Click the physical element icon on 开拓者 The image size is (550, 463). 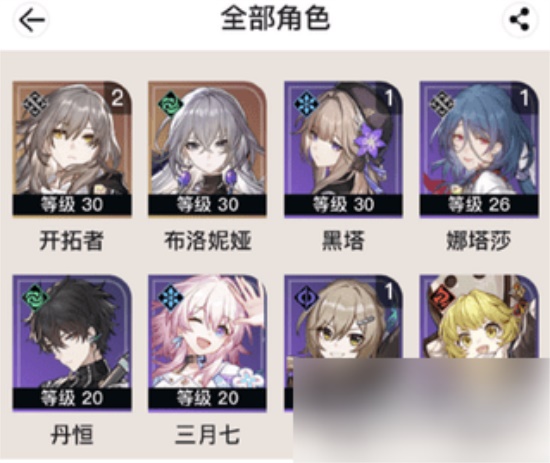pos(35,104)
